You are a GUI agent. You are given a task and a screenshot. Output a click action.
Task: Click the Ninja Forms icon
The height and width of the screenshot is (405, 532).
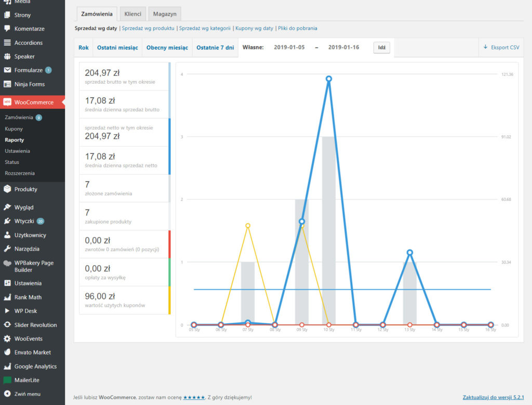tap(7, 84)
